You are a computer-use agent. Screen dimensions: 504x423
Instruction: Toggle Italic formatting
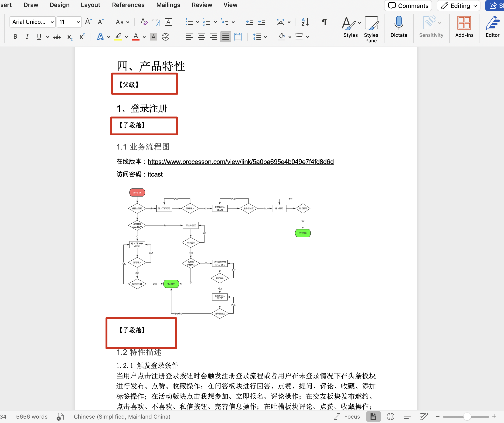(27, 37)
